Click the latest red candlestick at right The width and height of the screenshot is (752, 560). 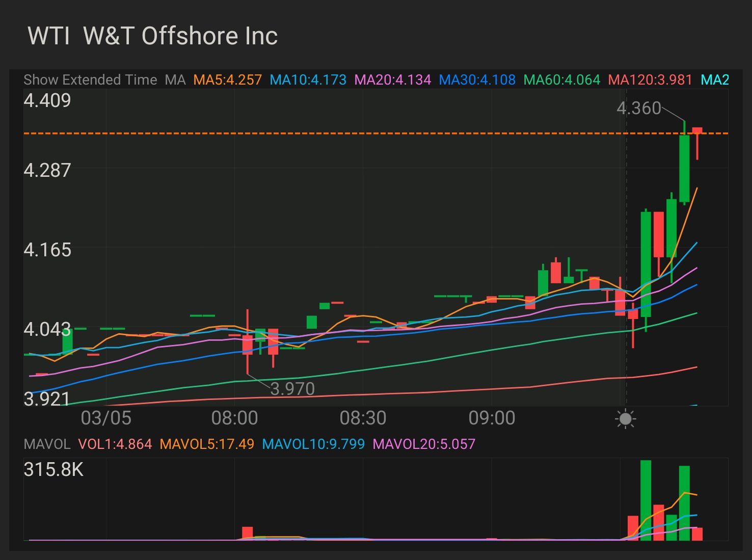(697, 143)
